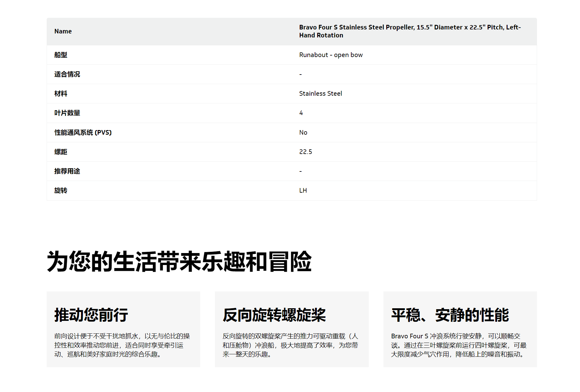Screen dimensions: 580x392
Task: Select the LH rotation value
Action: pyautogui.click(x=303, y=190)
